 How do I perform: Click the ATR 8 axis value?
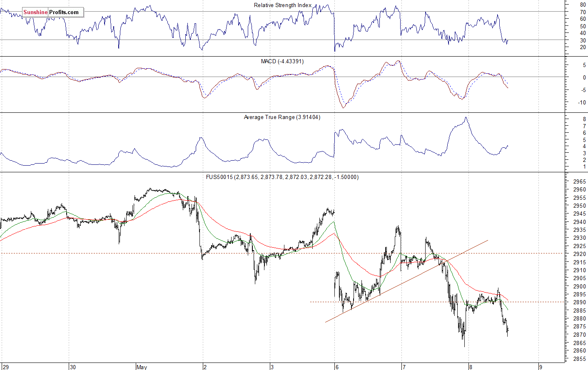click(584, 119)
